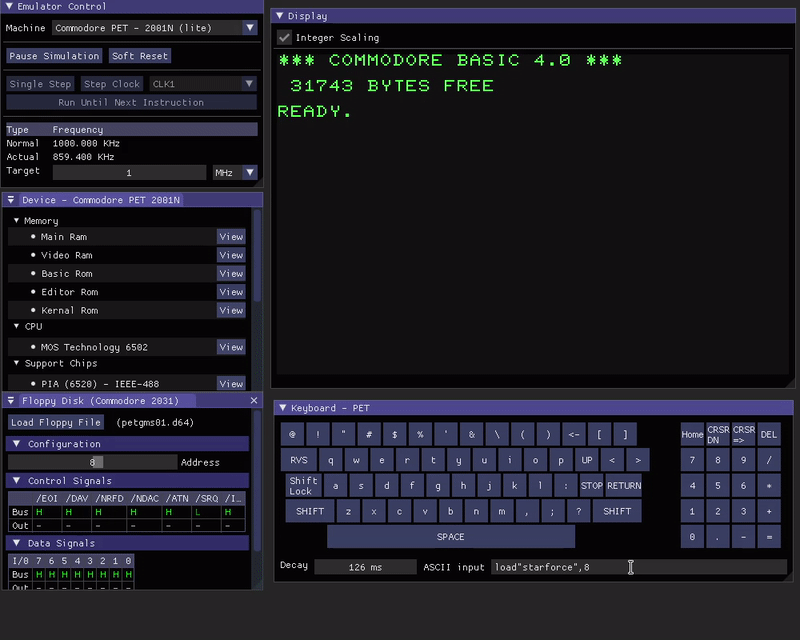Toggle the Integer Scaling checkbox
Image resolution: width=800 pixels, height=640 pixels.
pyautogui.click(x=284, y=37)
